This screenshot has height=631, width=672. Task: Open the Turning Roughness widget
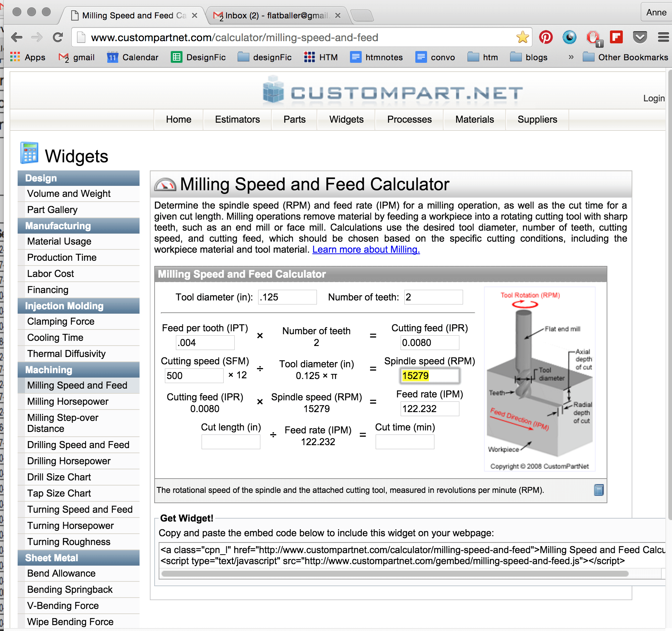79,542
